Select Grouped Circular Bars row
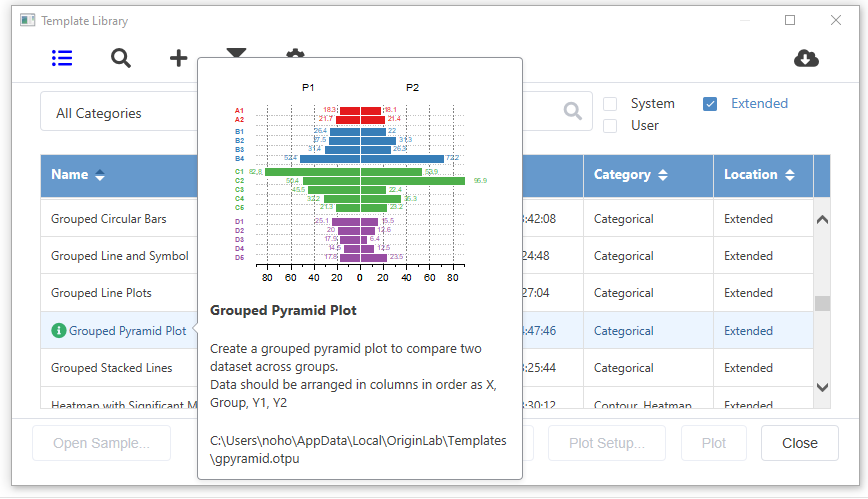The height and width of the screenshot is (499, 868). (x=109, y=219)
